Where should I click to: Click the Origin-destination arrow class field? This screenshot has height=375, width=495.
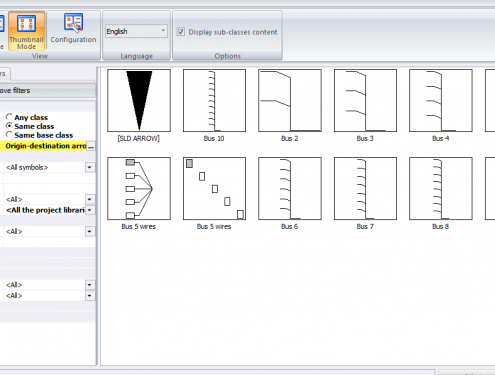click(45, 146)
